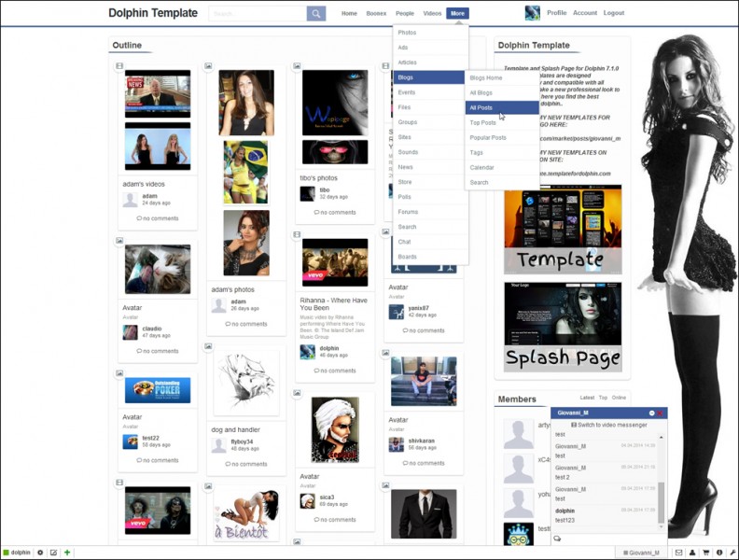The width and height of the screenshot is (739, 560).
Task: Select Sounds in the More menu
Action: [x=430, y=152]
